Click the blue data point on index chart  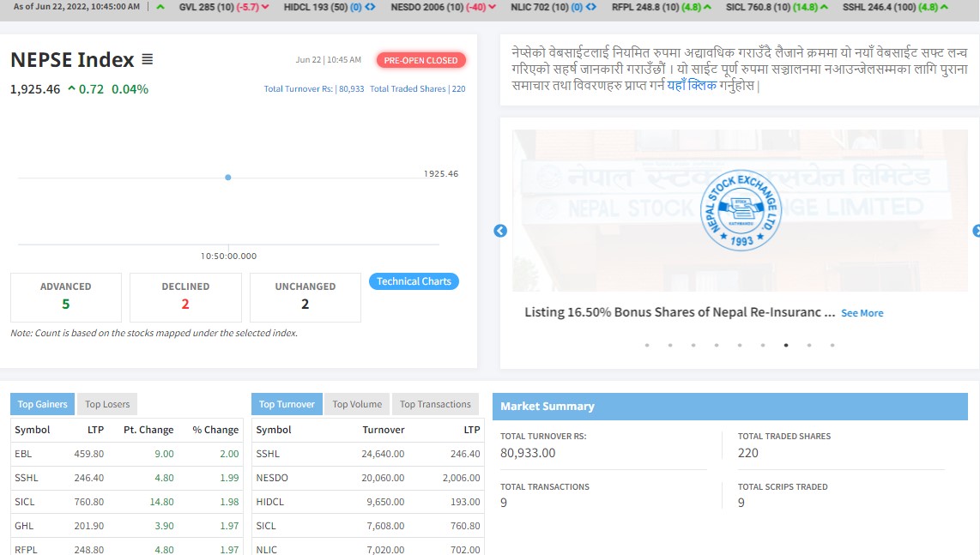(228, 178)
